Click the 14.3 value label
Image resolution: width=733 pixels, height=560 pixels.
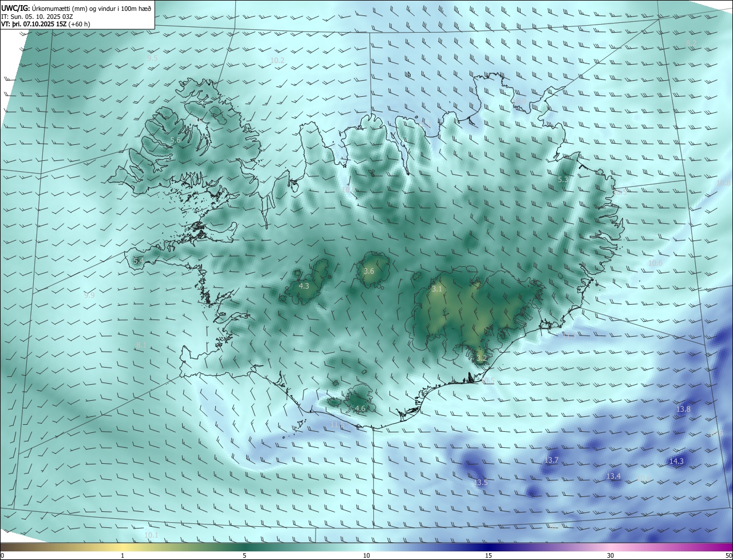point(676,461)
